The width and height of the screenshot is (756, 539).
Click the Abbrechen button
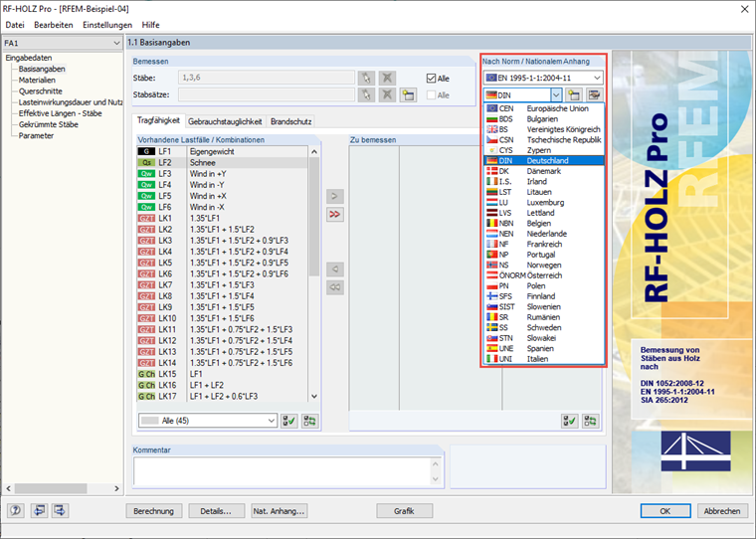[x=722, y=511]
